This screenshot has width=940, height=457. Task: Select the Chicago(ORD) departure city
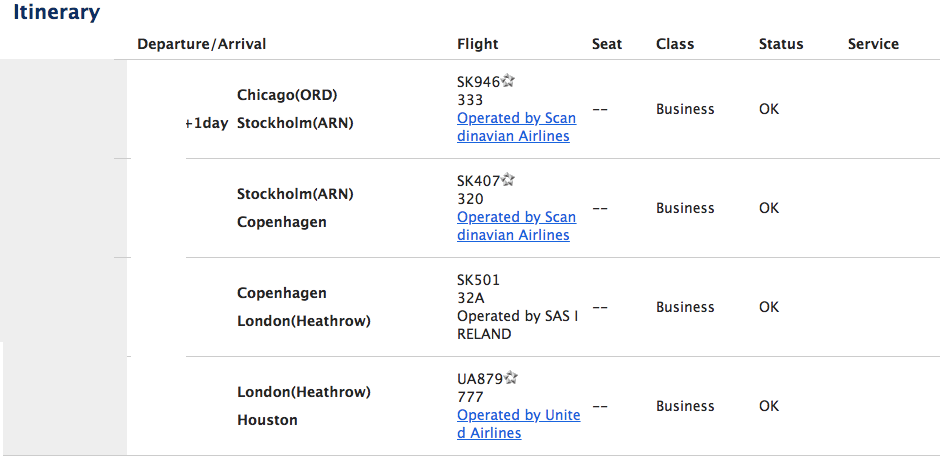point(287,95)
